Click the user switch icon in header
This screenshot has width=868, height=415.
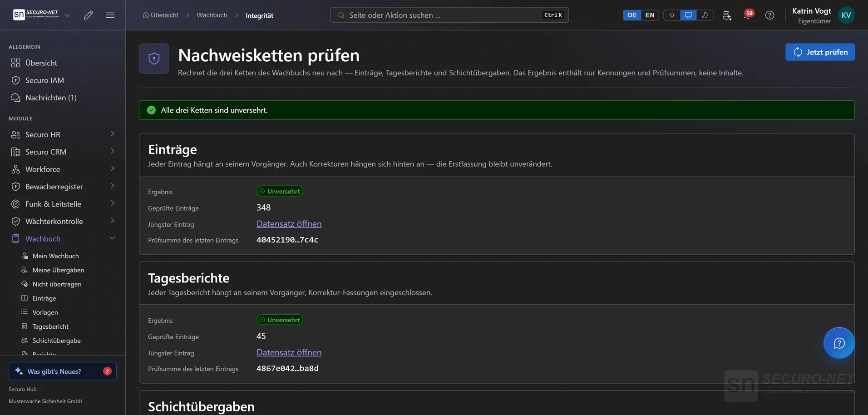727,15
